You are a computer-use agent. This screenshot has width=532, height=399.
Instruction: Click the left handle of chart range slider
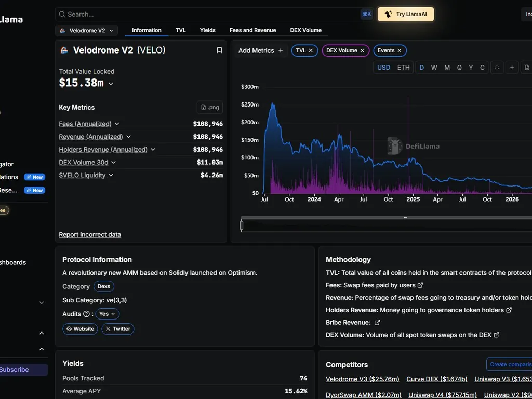pyautogui.click(x=242, y=225)
